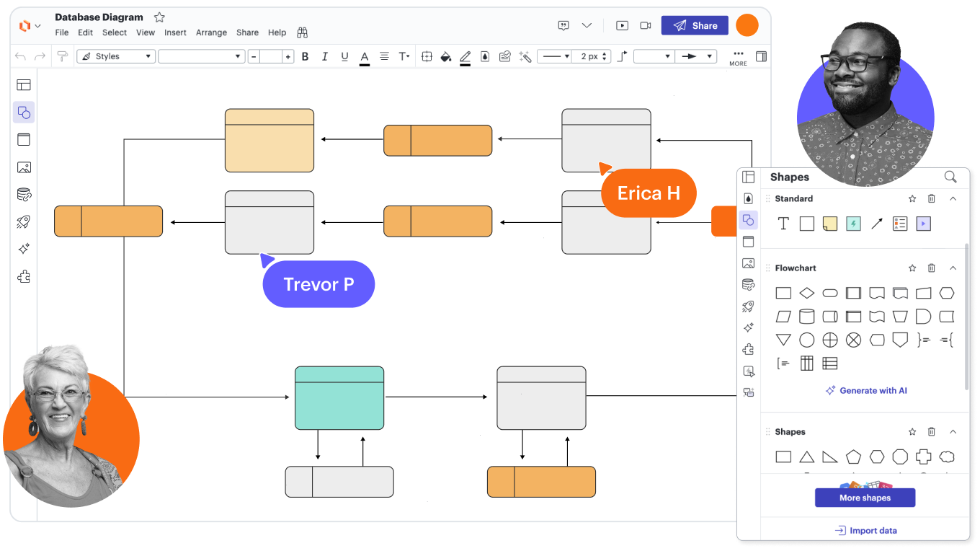Toggle bold text formatting
Image resolution: width=980 pixels, height=551 pixels.
click(305, 56)
